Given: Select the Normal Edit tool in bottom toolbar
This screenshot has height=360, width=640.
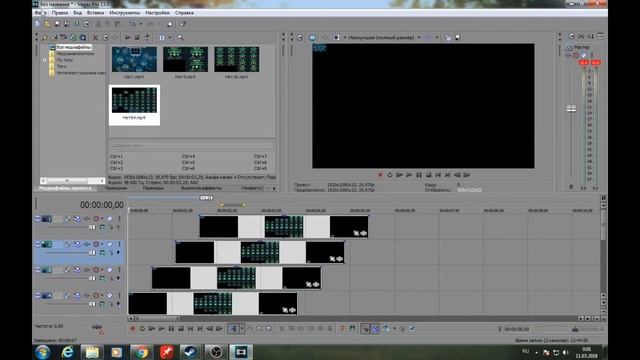Looking at the screenshot, I should 233,329.
